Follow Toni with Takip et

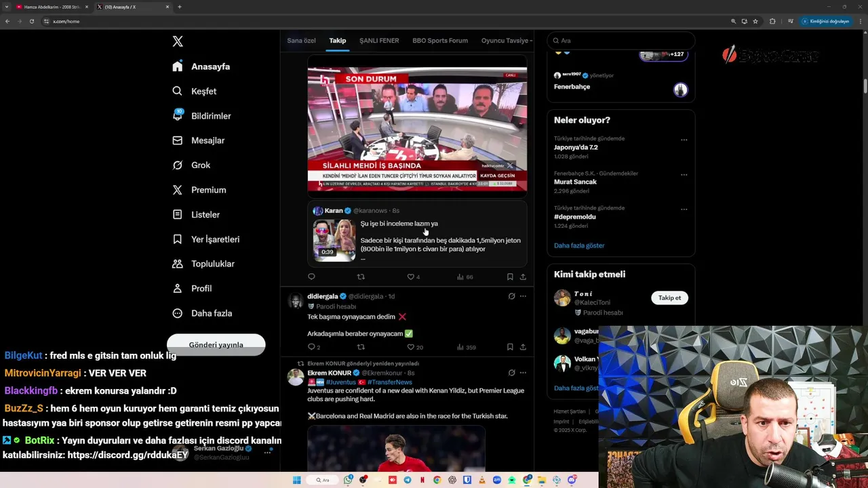669,298
